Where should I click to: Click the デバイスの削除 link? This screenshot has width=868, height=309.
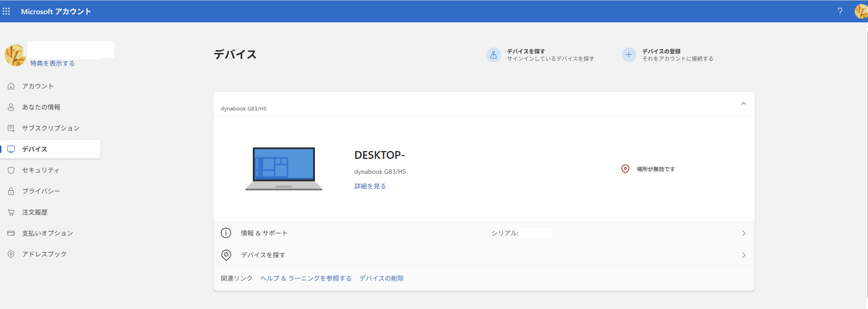pos(382,278)
